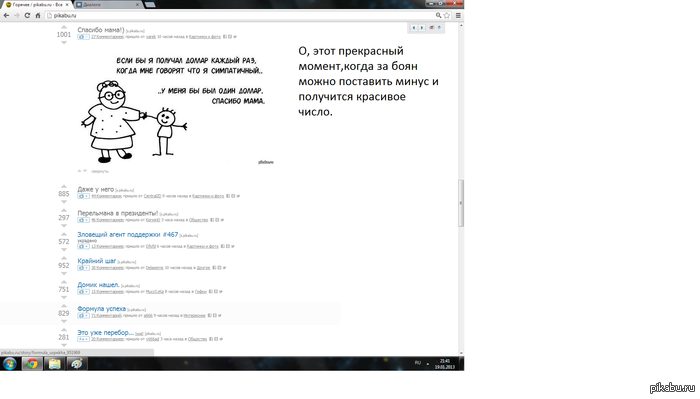Image resolution: width=700 pixels, height=399 pixels.
Task: Open the mother and child cartoon image
Action: (x=176, y=108)
